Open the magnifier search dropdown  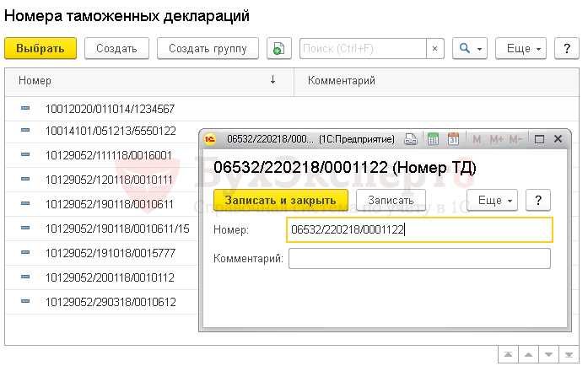(x=470, y=48)
